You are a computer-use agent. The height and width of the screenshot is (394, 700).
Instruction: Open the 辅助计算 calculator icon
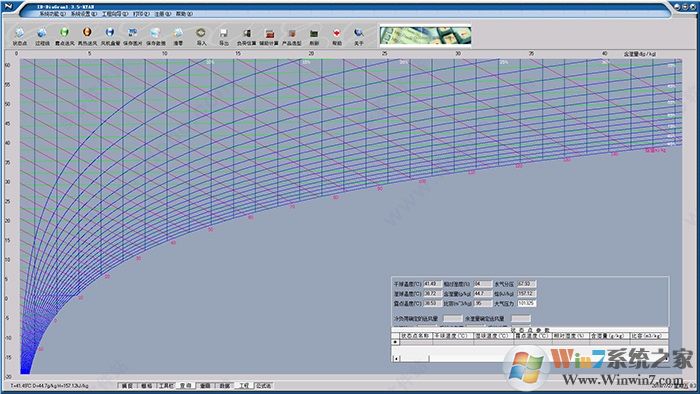(269, 36)
